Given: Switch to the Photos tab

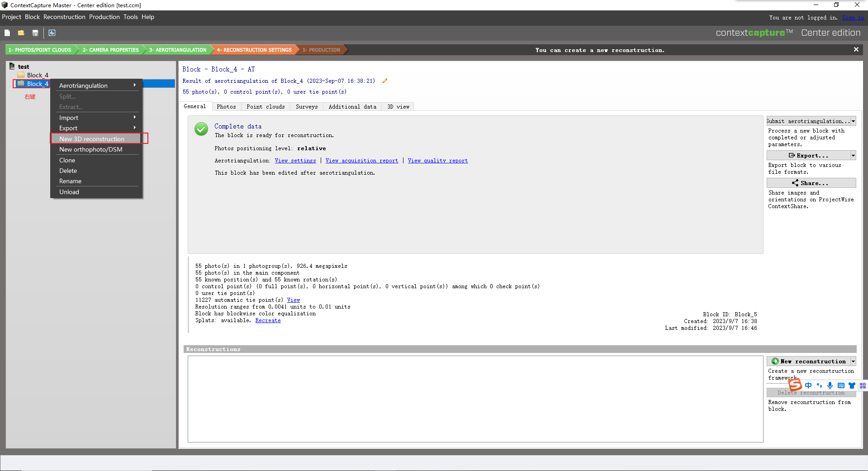Looking at the screenshot, I should pos(226,106).
